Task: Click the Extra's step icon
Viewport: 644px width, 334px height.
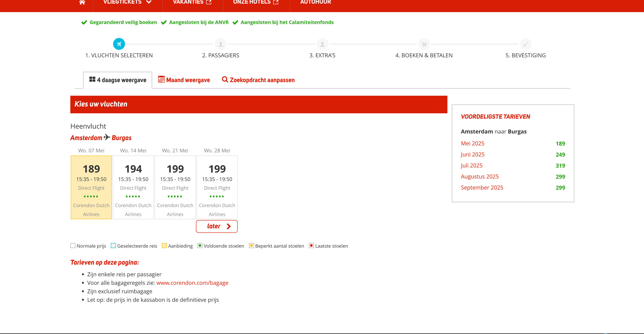Action: tap(322, 44)
